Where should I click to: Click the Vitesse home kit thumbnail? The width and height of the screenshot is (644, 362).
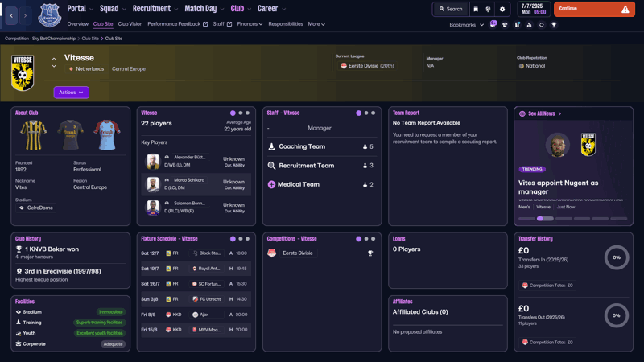[x=33, y=134]
